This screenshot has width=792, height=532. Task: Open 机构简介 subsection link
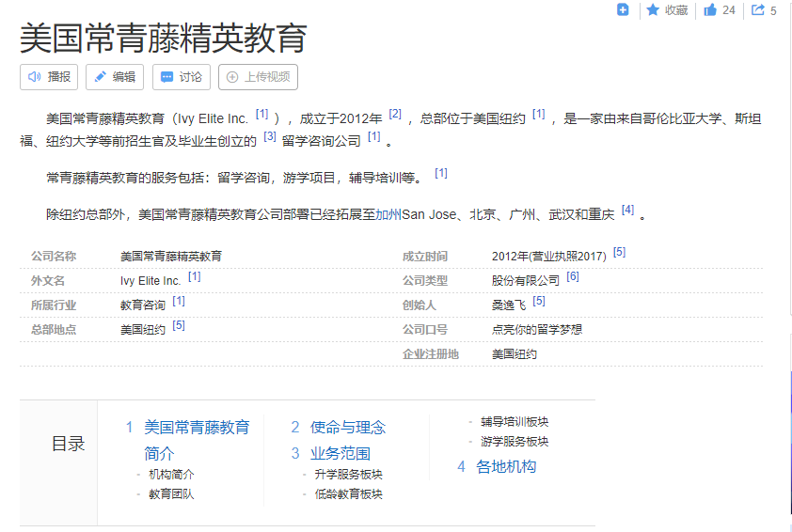[171, 475]
